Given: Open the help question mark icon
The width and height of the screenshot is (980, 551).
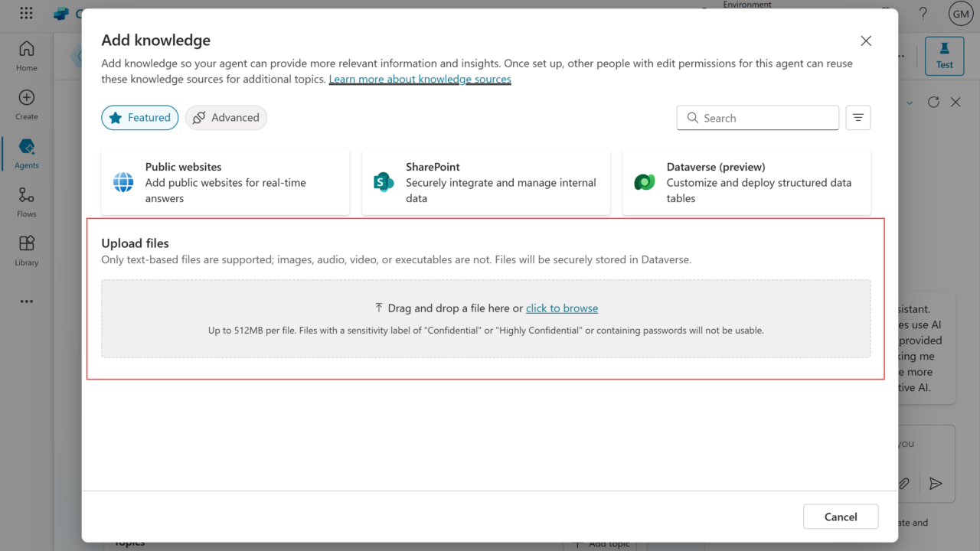Looking at the screenshot, I should tap(923, 14).
